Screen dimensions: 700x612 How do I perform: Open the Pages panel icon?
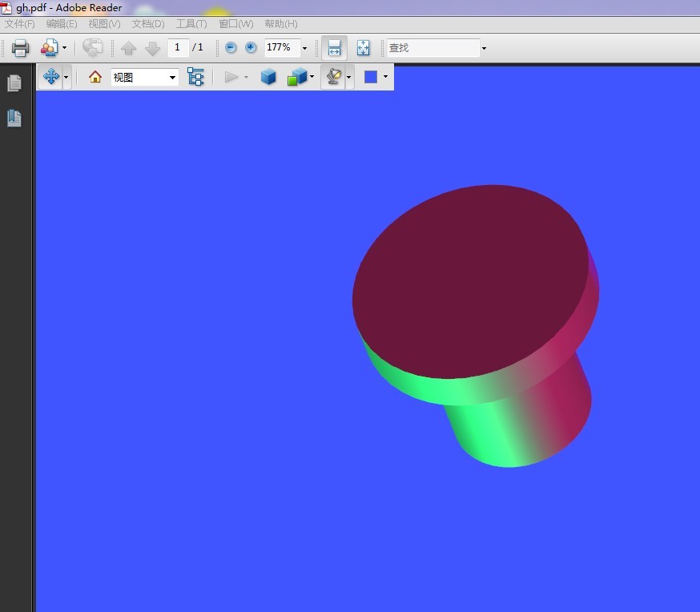coord(14,83)
